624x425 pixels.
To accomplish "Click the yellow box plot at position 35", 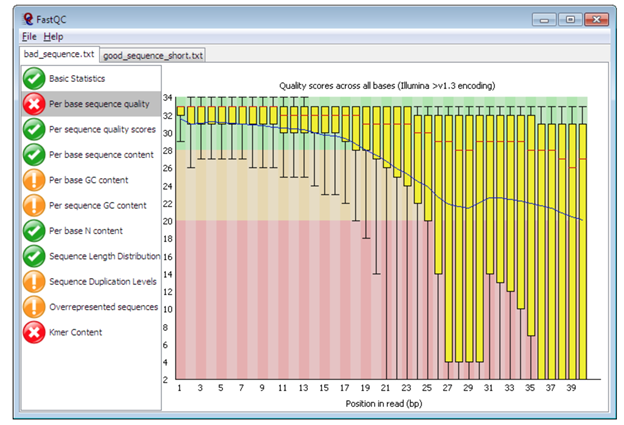I will click(x=531, y=225).
